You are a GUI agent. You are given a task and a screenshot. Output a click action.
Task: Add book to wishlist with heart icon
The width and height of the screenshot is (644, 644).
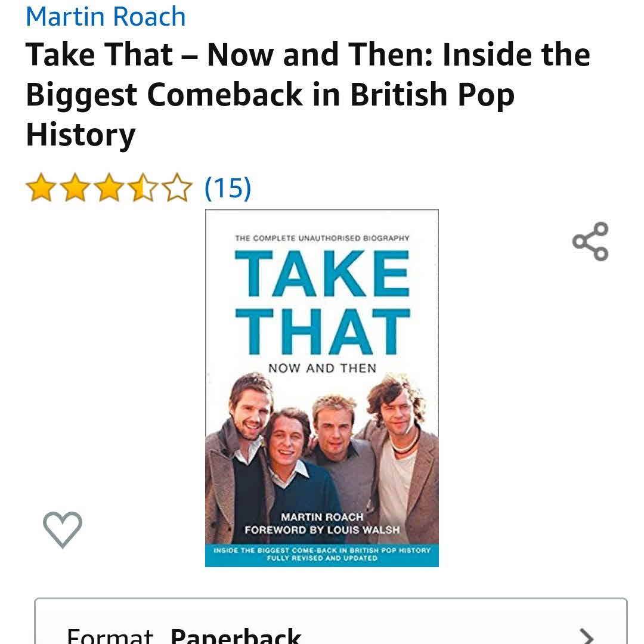(x=63, y=530)
